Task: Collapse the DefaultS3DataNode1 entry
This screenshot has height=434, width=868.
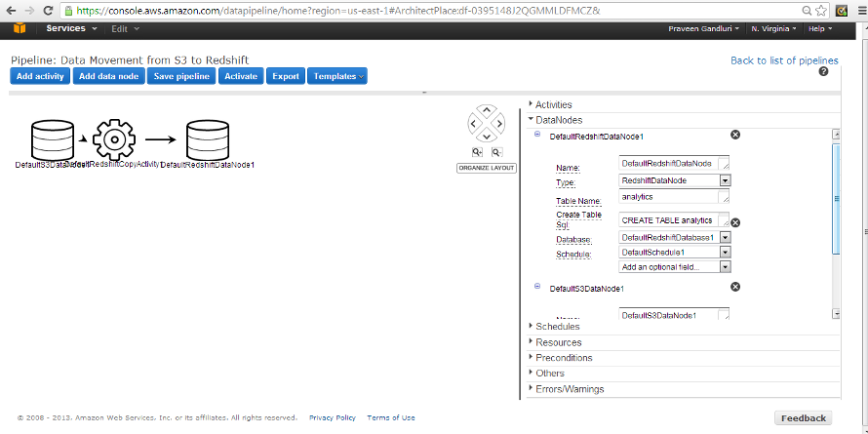Action: 537,286
